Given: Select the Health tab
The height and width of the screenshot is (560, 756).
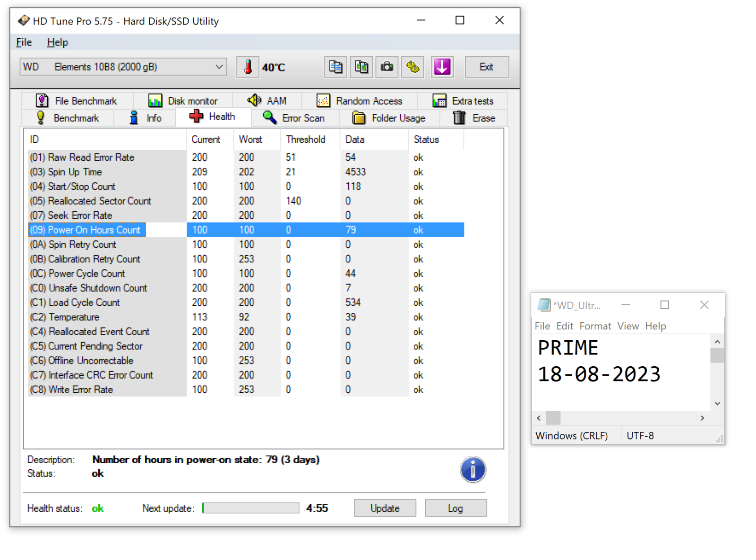Looking at the screenshot, I should point(213,116).
